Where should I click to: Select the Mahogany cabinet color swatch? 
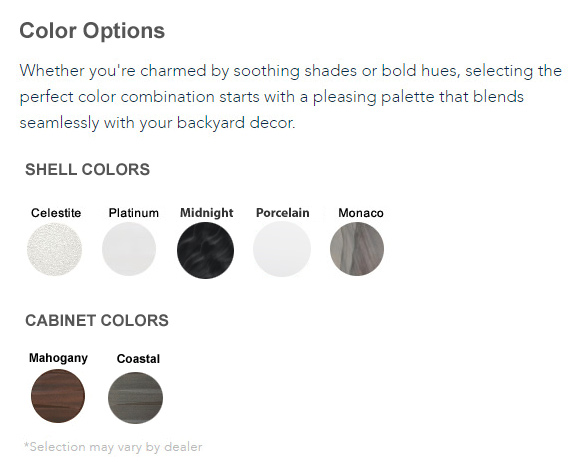pos(58,396)
